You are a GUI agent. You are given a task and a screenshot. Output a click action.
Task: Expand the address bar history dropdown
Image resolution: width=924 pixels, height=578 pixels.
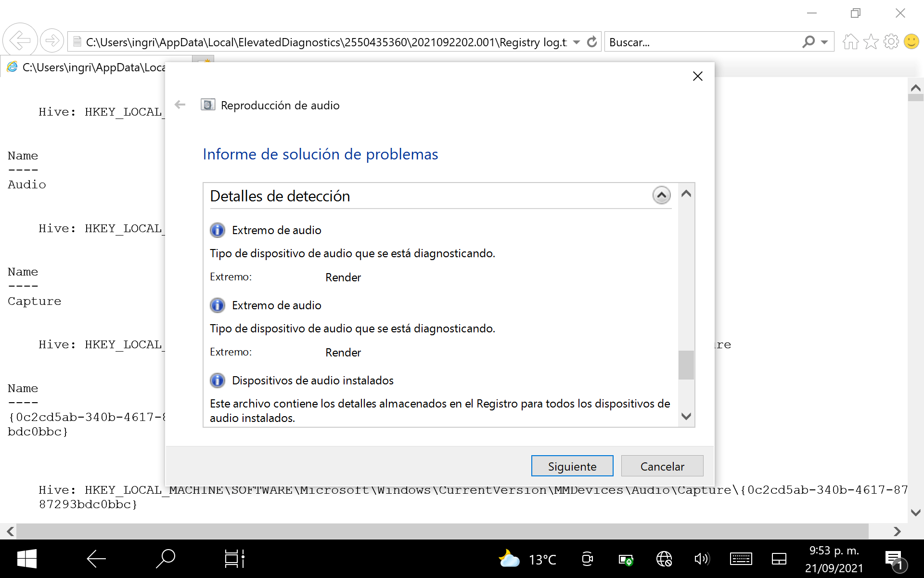click(x=577, y=42)
